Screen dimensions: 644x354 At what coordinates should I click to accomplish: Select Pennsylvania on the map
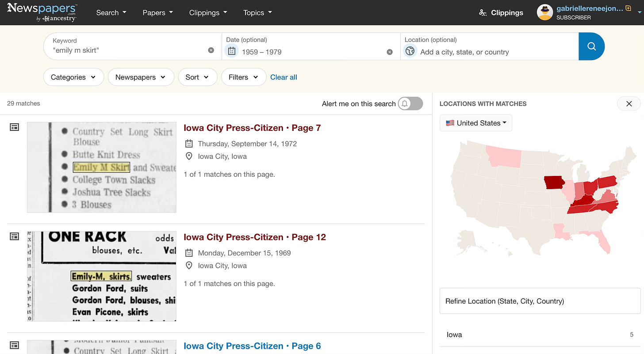click(607, 182)
